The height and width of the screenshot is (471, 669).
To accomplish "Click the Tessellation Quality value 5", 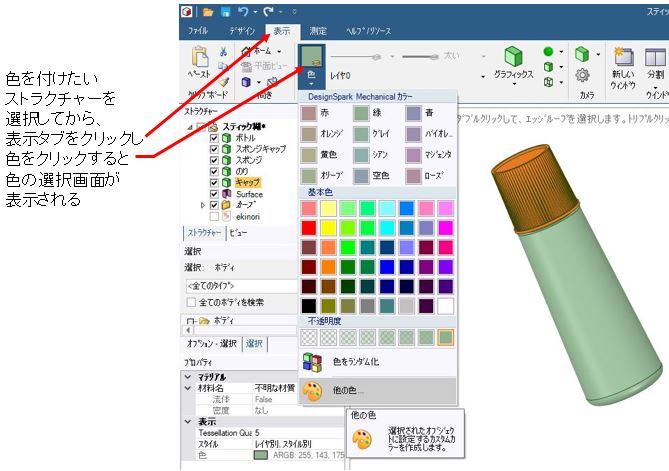I will [x=299, y=433].
